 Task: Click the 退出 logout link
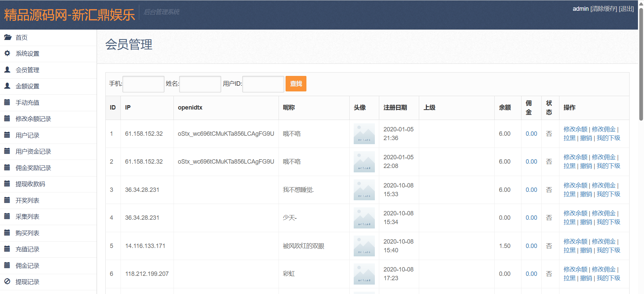[626, 9]
